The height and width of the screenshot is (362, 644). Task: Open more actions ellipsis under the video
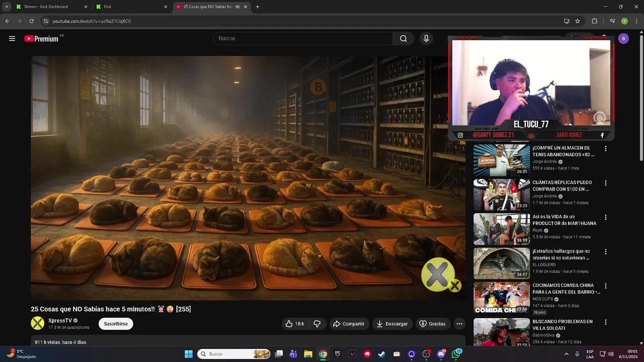459,324
